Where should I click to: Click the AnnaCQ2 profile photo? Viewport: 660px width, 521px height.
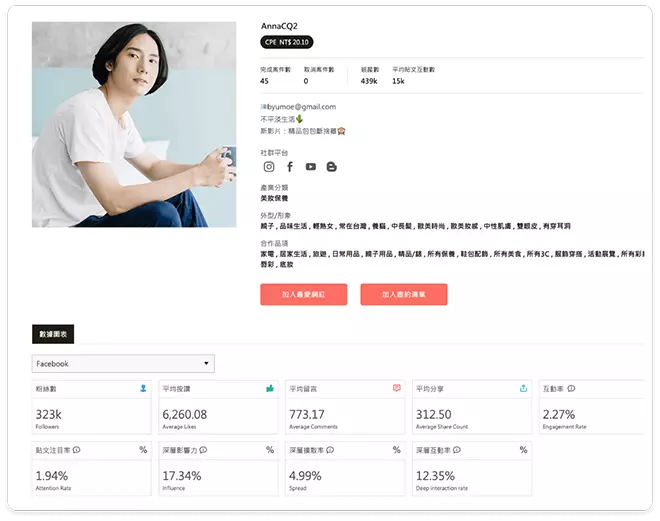(x=134, y=125)
